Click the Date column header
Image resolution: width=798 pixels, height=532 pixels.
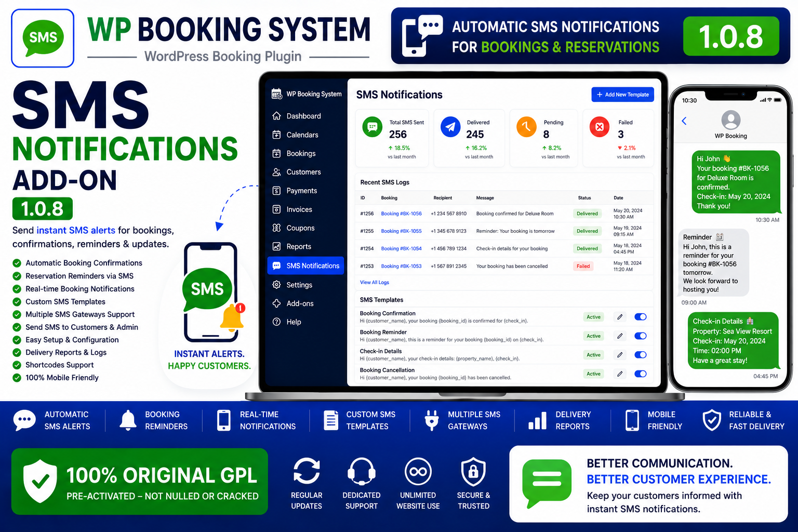click(618, 198)
